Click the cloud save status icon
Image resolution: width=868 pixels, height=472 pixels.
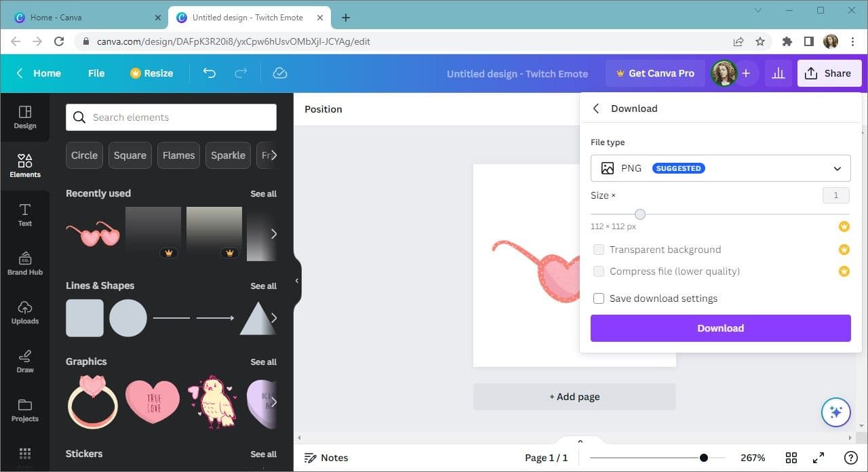279,73
